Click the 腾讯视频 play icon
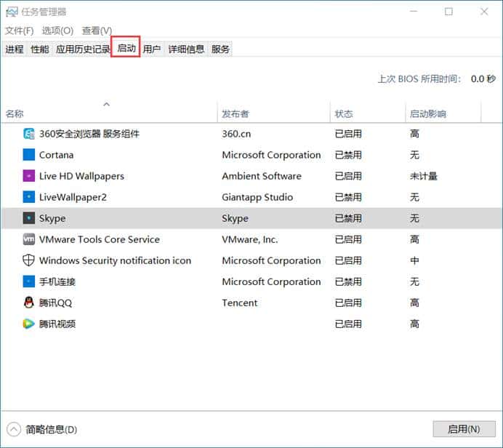The width and height of the screenshot is (503, 448). pyautogui.click(x=29, y=324)
